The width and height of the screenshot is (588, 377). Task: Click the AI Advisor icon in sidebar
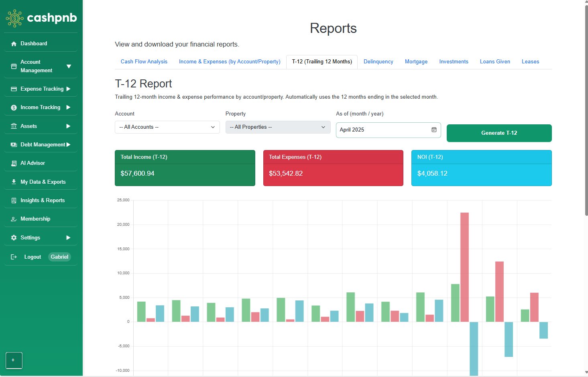click(14, 163)
